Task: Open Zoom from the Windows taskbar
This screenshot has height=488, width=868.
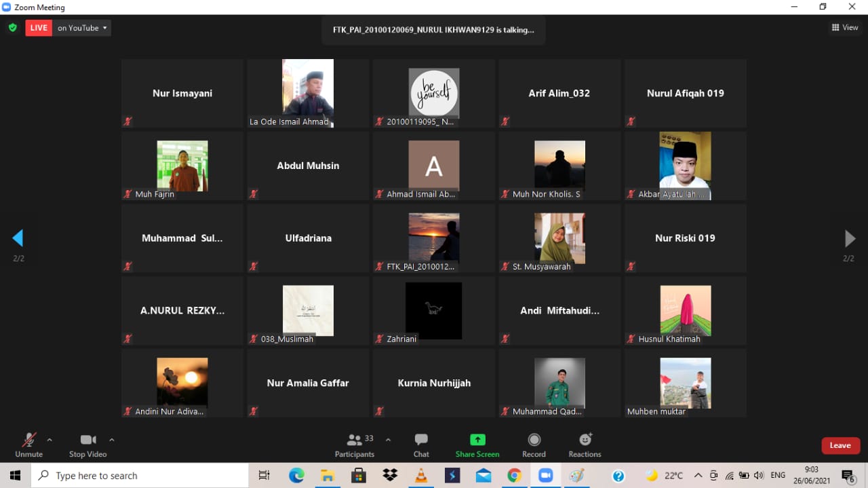Action: click(546, 476)
